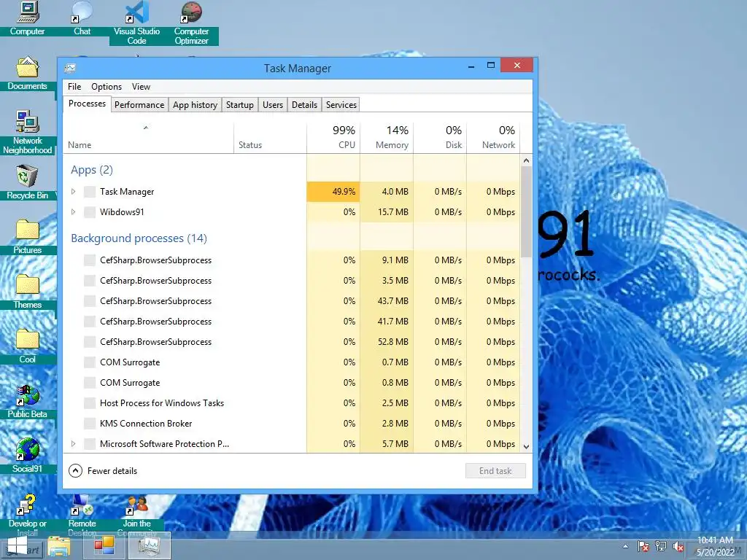Switch to the Performance tab
The width and height of the screenshot is (747, 560).
coord(139,105)
